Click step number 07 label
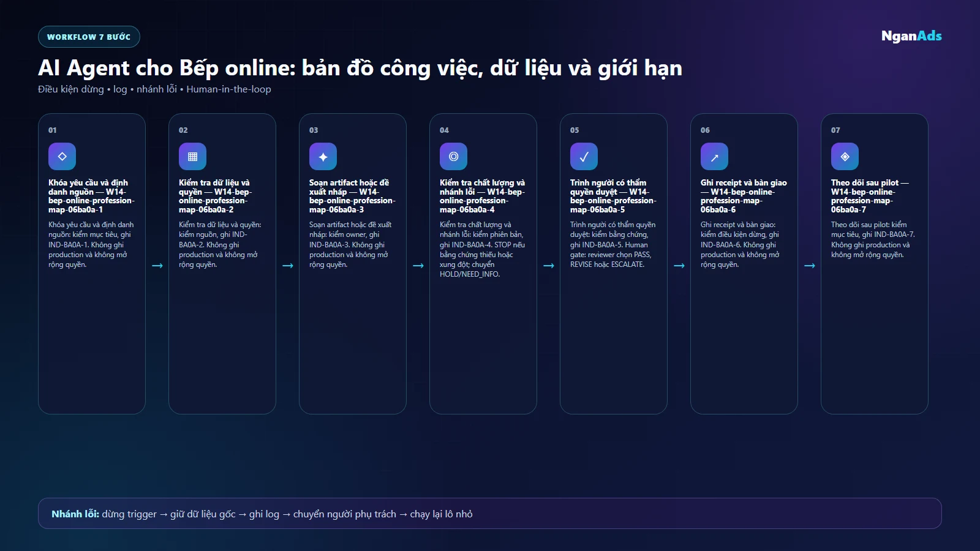The height and width of the screenshot is (551, 980). point(835,130)
